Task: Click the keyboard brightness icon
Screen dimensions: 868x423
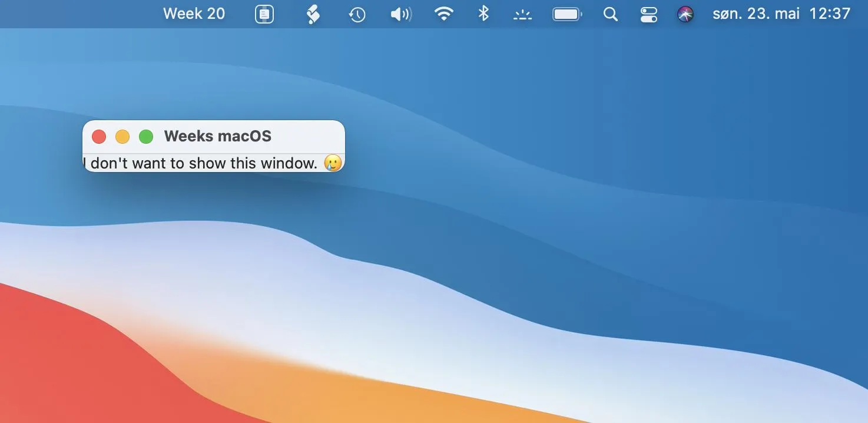Action: pos(522,15)
